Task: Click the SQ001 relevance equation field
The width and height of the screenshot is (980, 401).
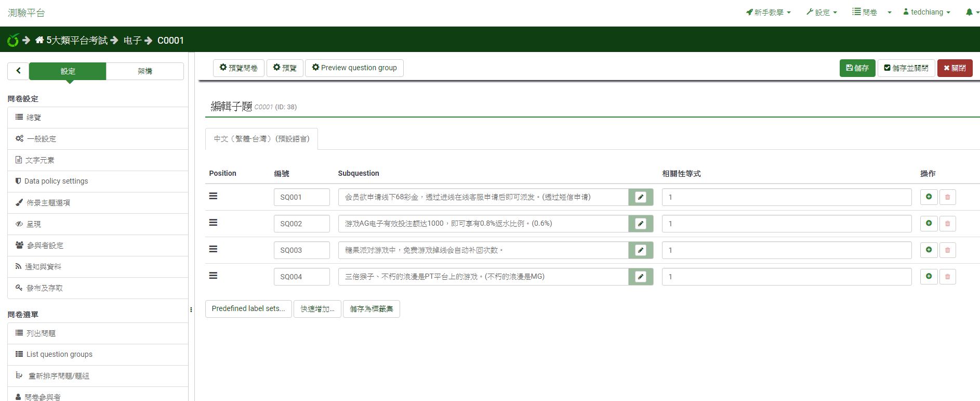Action: click(787, 197)
